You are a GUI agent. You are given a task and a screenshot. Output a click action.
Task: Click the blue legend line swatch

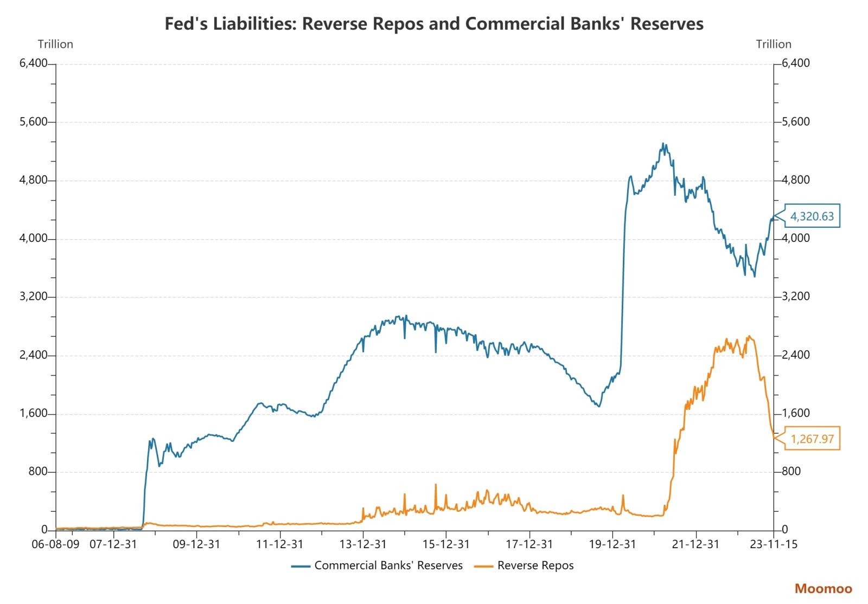click(301, 566)
